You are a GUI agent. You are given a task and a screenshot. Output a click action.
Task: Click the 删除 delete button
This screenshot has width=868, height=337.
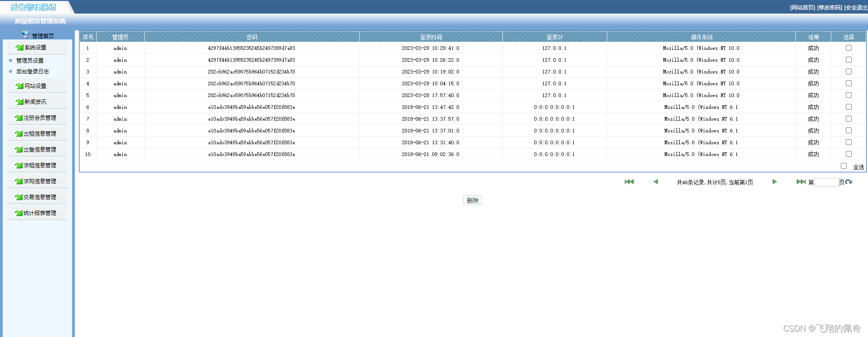(x=473, y=200)
